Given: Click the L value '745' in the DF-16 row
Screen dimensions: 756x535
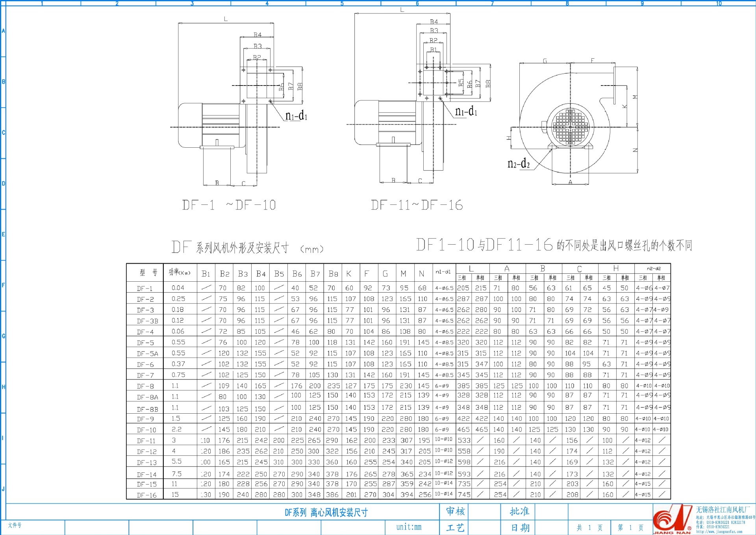Looking at the screenshot, I should pos(464,495).
